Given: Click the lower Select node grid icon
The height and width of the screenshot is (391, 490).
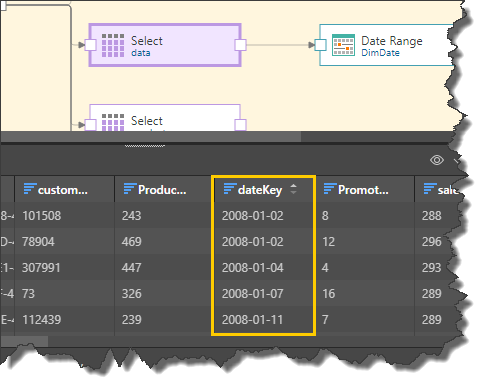Looking at the screenshot, I should pos(113,122).
